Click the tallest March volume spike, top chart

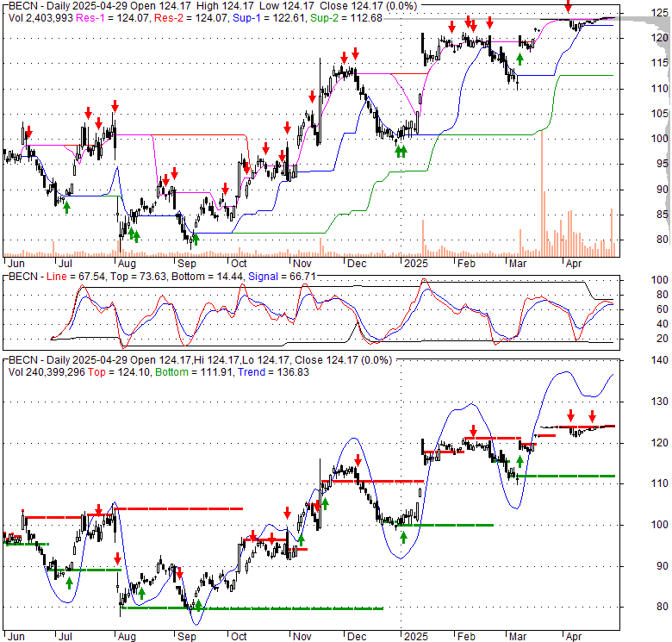(542, 193)
